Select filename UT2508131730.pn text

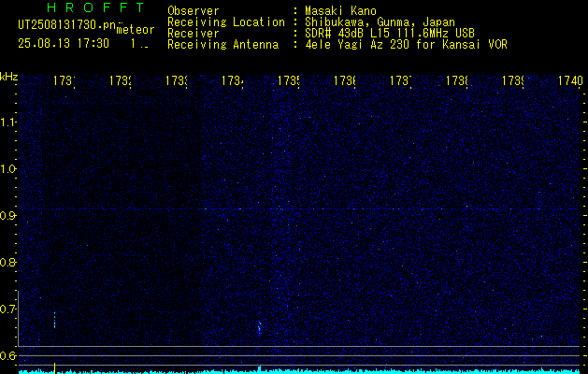point(67,25)
